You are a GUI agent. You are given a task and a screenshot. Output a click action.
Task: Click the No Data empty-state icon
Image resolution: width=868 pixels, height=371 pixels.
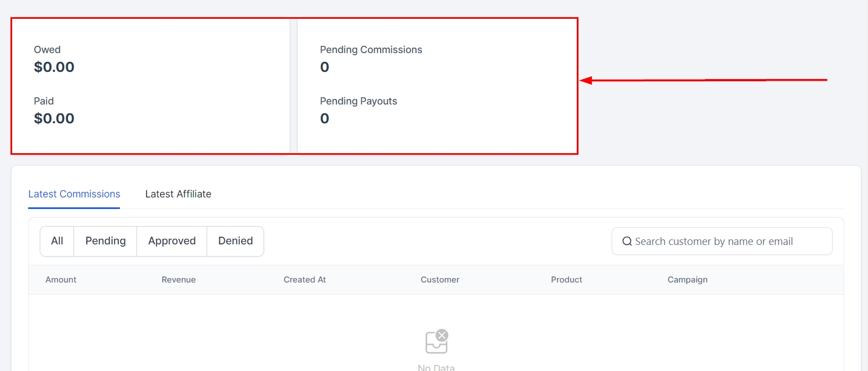pos(436,342)
